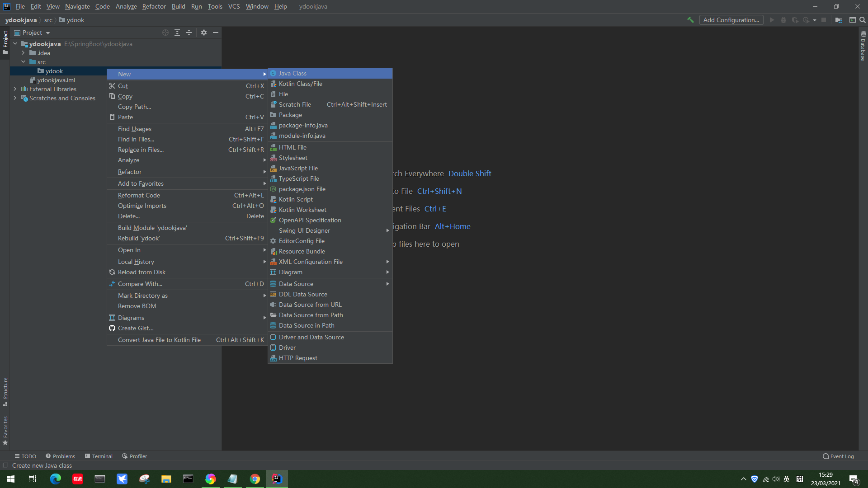Viewport: 868px width, 488px height.
Task: Open Project panel settings gear
Action: [204, 33]
